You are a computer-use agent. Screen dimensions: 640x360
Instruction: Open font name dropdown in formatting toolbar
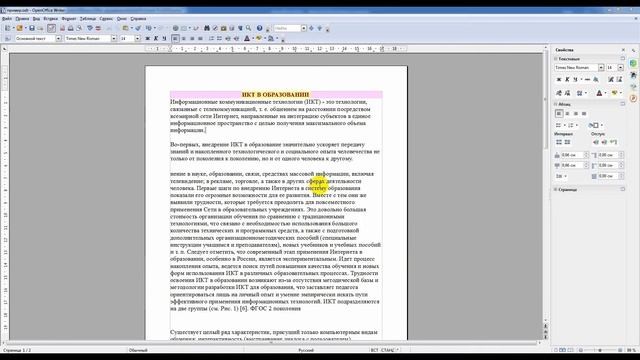pos(114,38)
